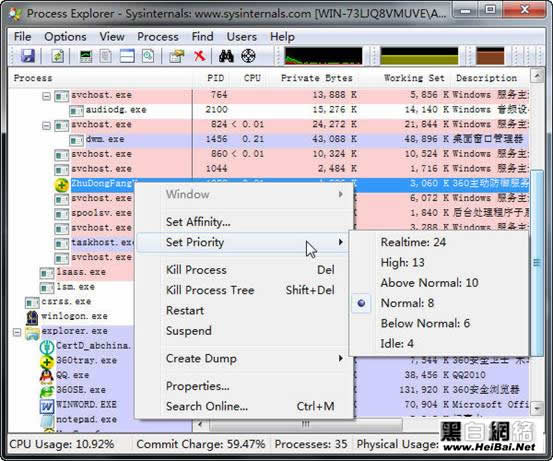Expand the Window submenu
The image size is (553, 461).
244,194
